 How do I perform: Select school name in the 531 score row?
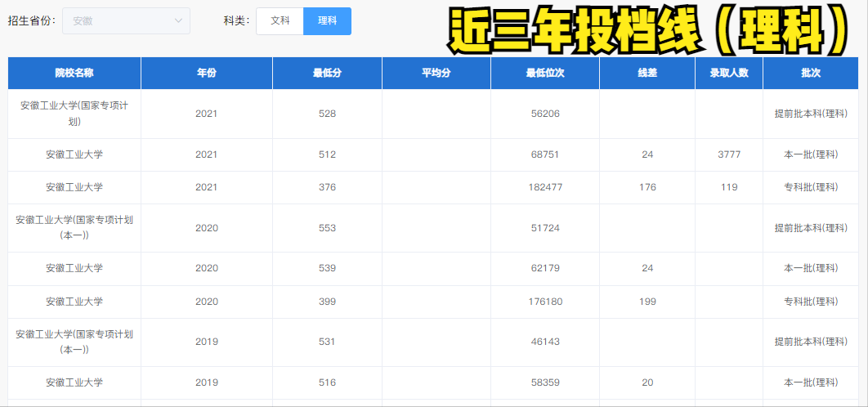coord(74,342)
